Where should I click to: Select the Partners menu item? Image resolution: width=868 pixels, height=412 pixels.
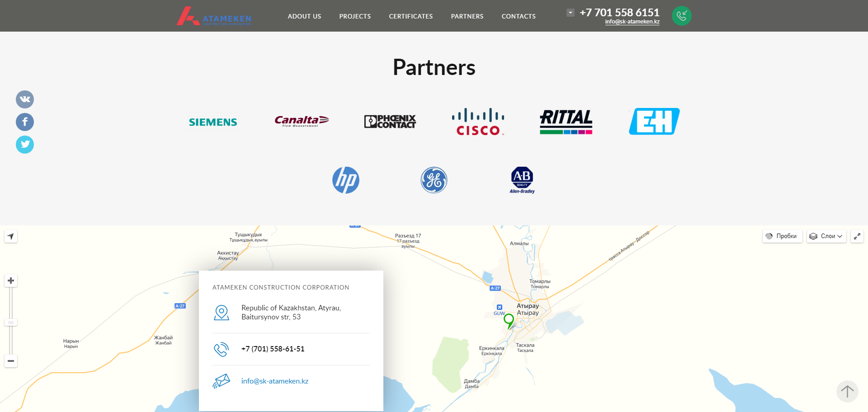tap(467, 16)
